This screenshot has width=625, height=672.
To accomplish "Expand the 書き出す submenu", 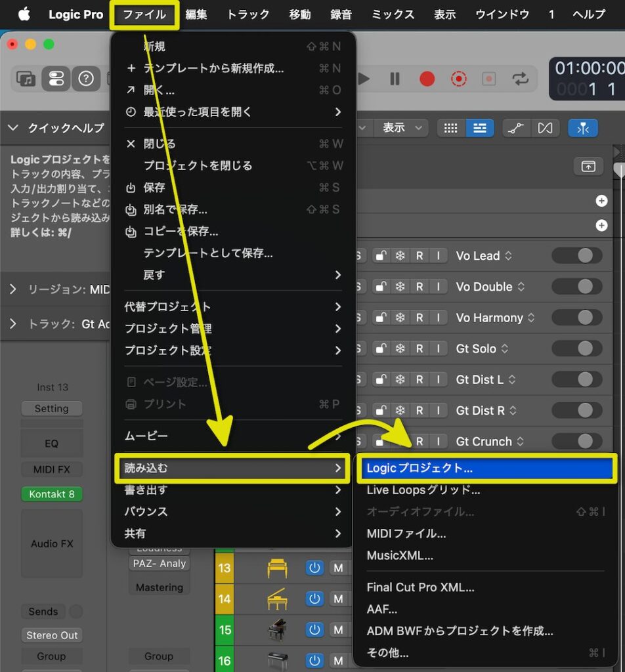I will pyautogui.click(x=233, y=490).
